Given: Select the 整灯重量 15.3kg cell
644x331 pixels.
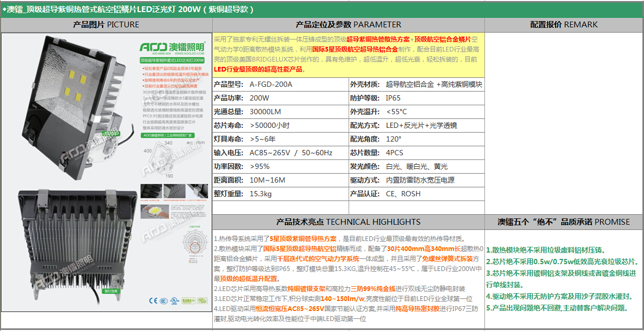Looking at the screenshot, I should click(x=280, y=194).
